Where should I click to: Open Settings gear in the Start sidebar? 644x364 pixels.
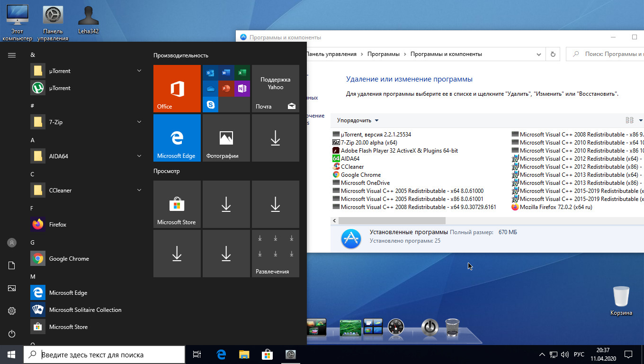(x=12, y=311)
